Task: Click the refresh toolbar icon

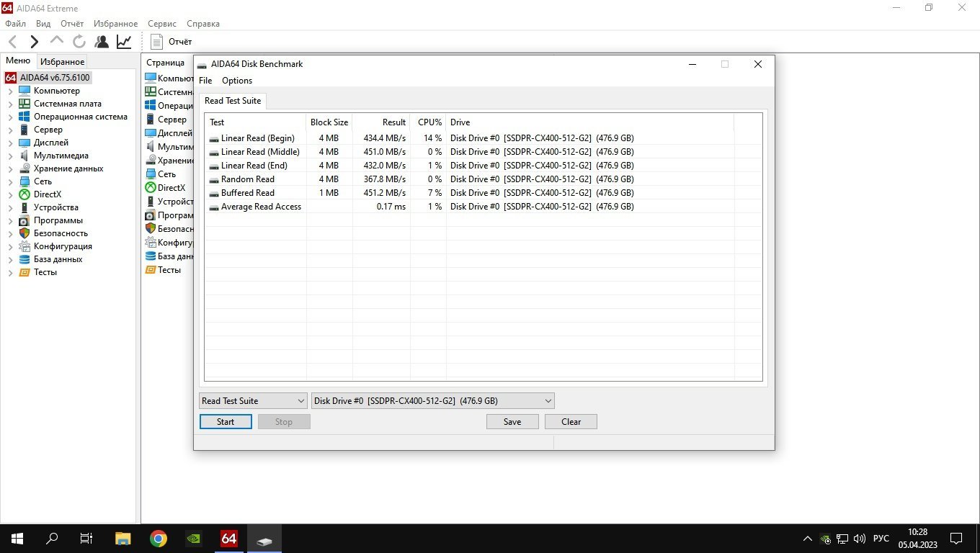Action: click(x=79, y=42)
